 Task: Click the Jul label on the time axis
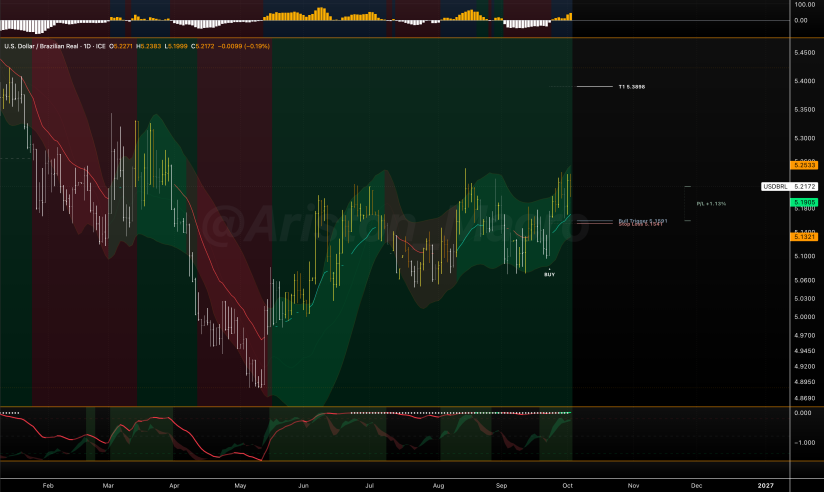369,486
